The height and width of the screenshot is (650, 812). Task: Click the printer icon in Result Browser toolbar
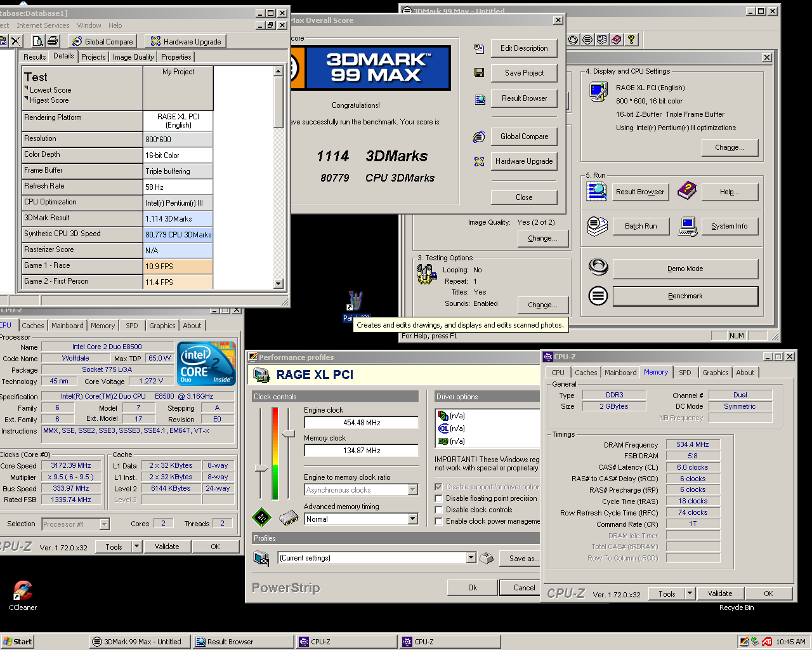(x=53, y=41)
